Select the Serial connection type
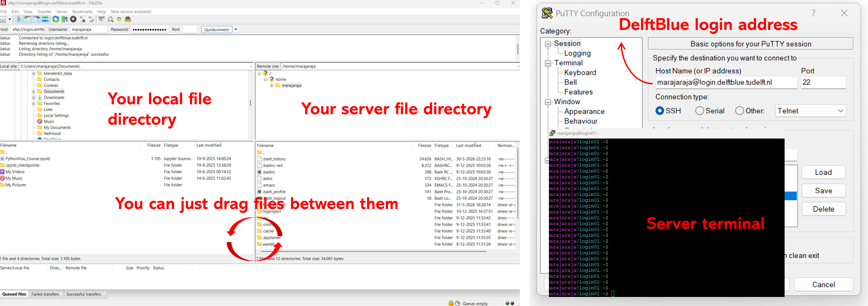This screenshot has width=868, height=306. [700, 111]
